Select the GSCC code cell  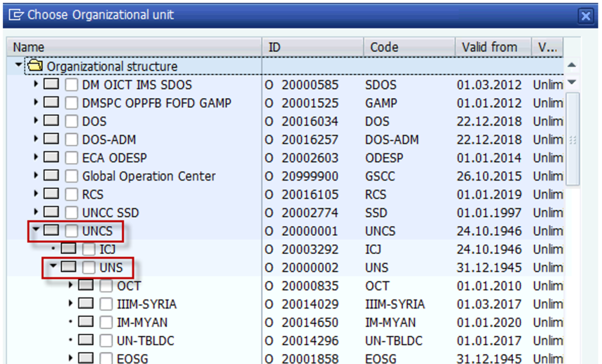click(380, 176)
